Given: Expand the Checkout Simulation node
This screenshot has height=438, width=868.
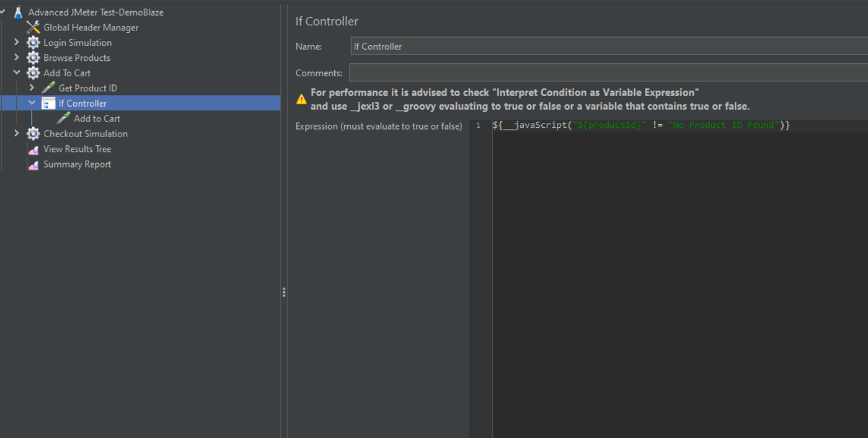Looking at the screenshot, I should (x=17, y=133).
